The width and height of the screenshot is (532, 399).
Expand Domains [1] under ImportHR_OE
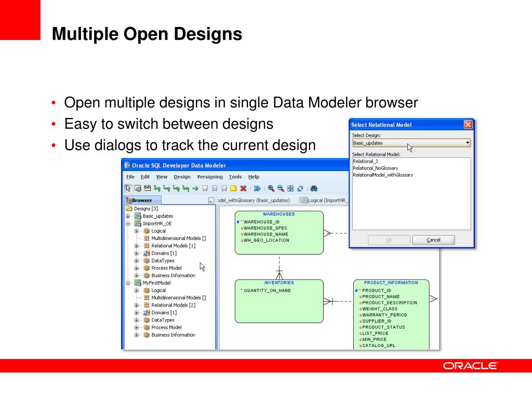(137, 254)
